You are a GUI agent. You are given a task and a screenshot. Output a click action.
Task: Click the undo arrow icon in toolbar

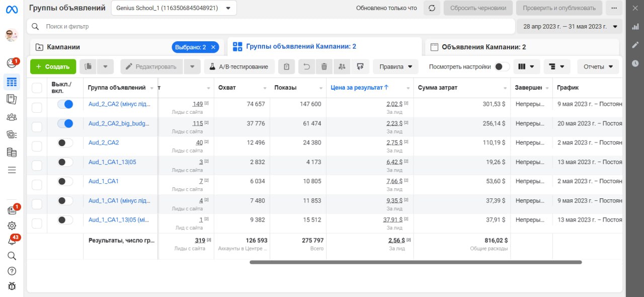306,66
